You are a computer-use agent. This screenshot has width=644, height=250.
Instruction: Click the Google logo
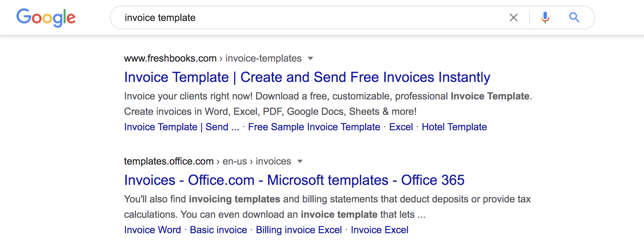pos(46,18)
